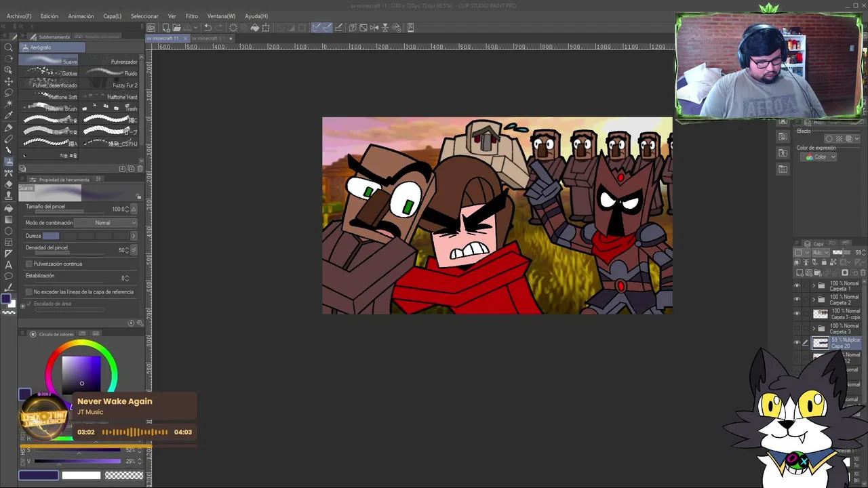Screen dimensions: 868x488
Task: Click the Scale/Rotate transform icon
Action: [x=265, y=28]
